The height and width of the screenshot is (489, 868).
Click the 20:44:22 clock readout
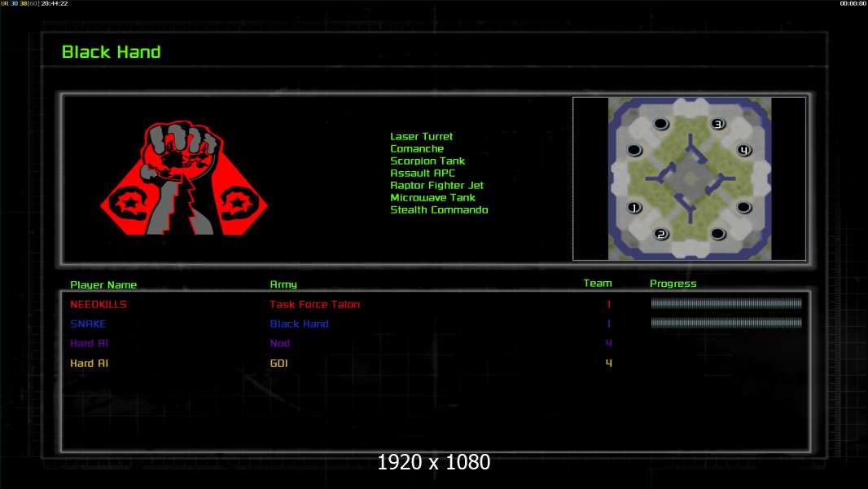[55, 3]
